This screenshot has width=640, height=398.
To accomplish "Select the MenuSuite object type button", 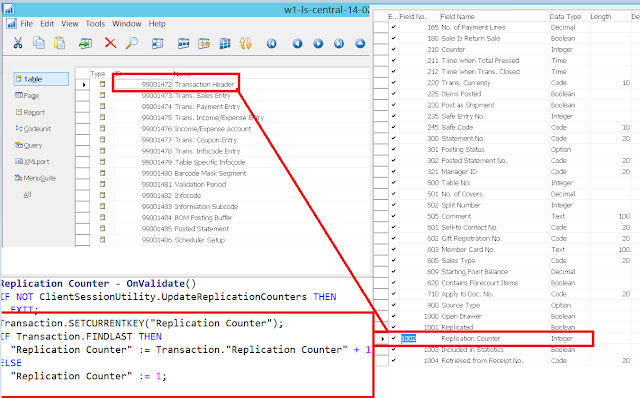I will click(35, 178).
